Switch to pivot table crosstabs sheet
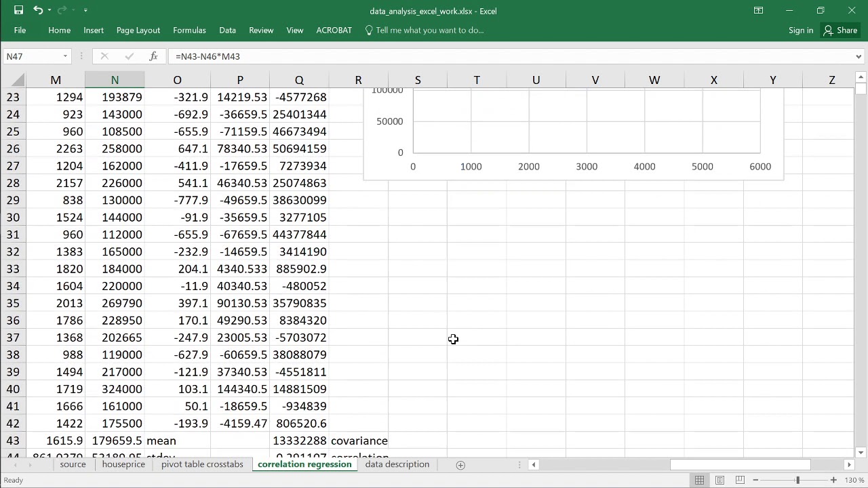 coord(202,464)
